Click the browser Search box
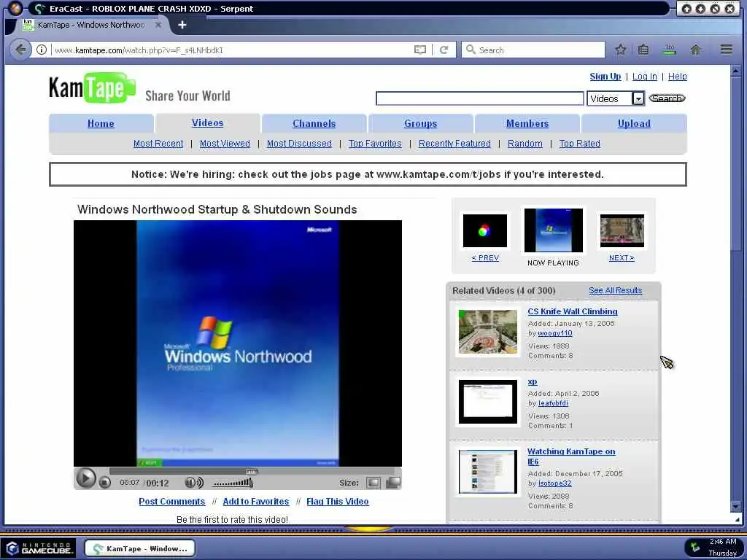The height and width of the screenshot is (560, 747). (533, 50)
